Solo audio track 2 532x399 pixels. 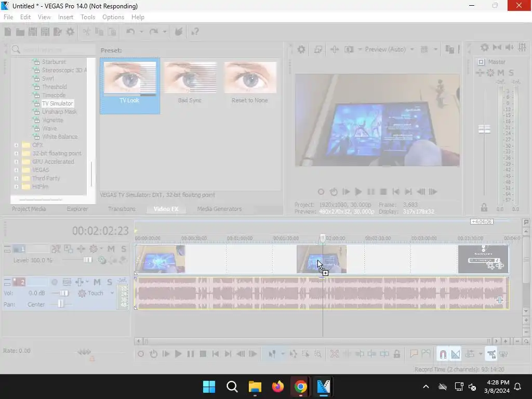pyautogui.click(x=109, y=282)
